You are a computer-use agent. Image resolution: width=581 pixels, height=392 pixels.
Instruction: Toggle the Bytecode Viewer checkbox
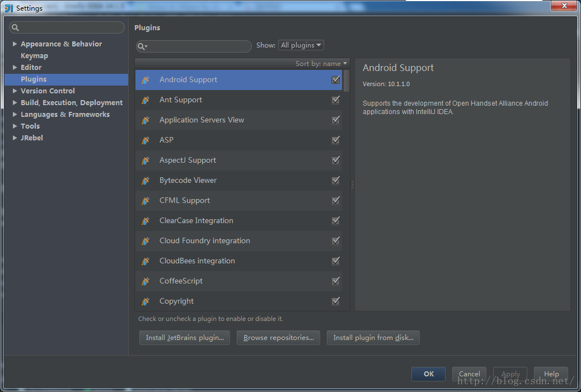(336, 180)
